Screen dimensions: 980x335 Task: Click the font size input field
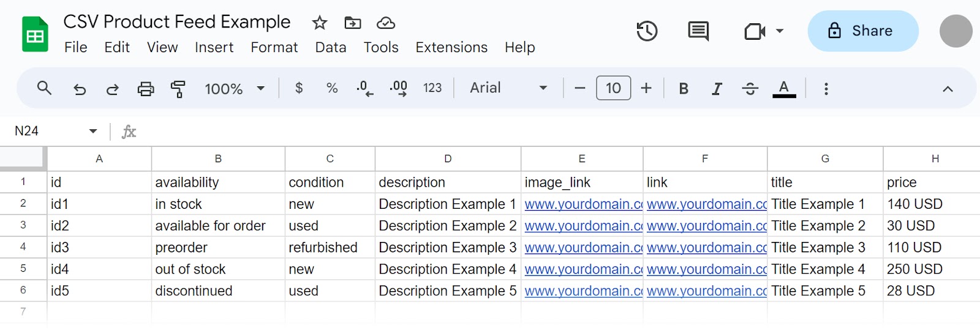click(613, 88)
